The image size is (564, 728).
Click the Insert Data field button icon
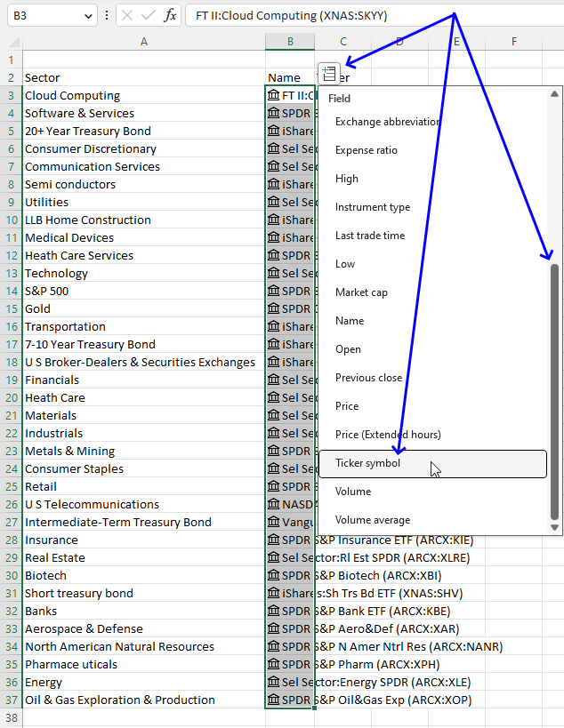click(329, 74)
